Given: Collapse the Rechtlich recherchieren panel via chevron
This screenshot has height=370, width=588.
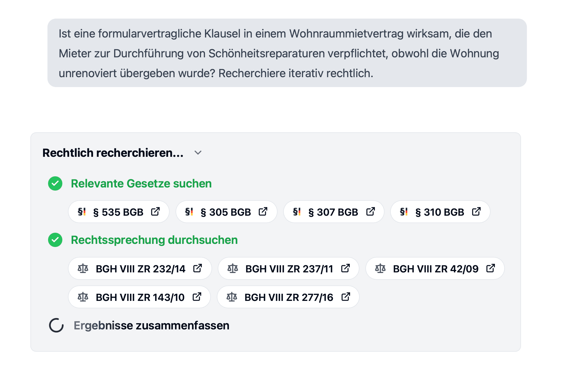Looking at the screenshot, I should pyautogui.click(x=198, y=153).
